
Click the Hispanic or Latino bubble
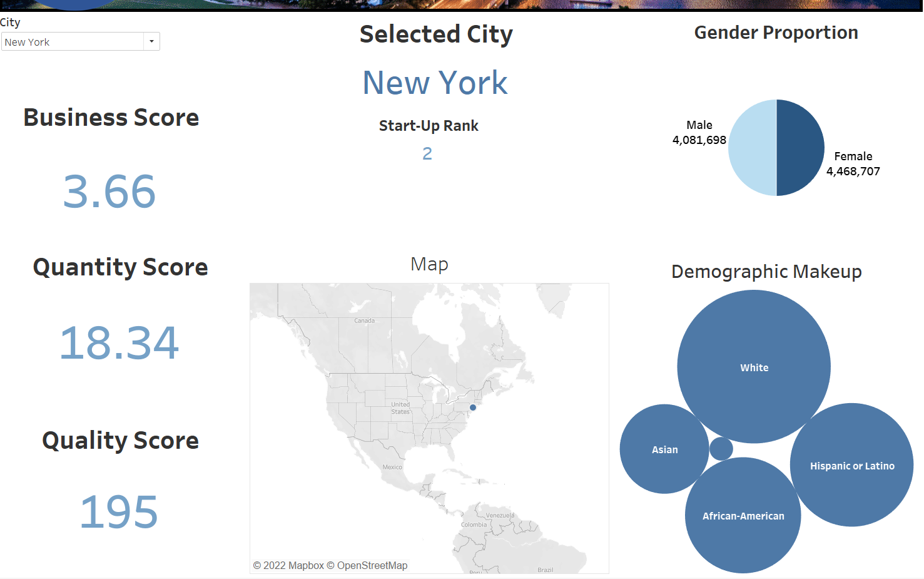click(x=851, y=465)
